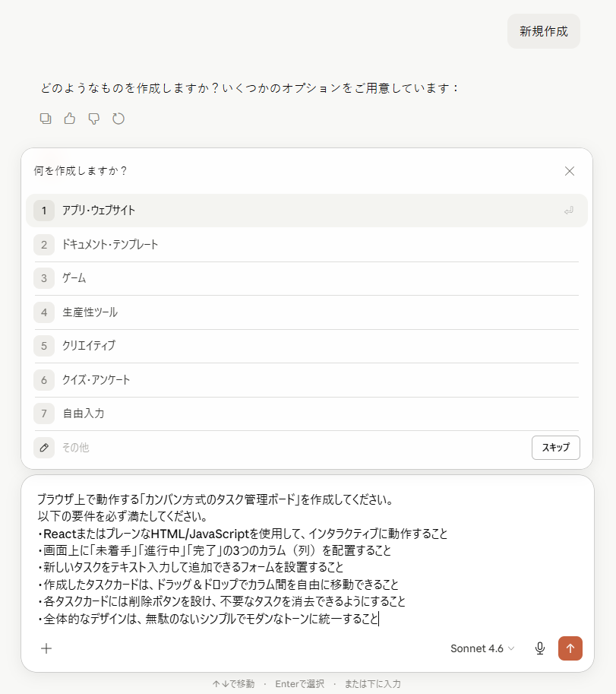
Task: Choose option 4 生産性ツール
Action: point(306,312)
